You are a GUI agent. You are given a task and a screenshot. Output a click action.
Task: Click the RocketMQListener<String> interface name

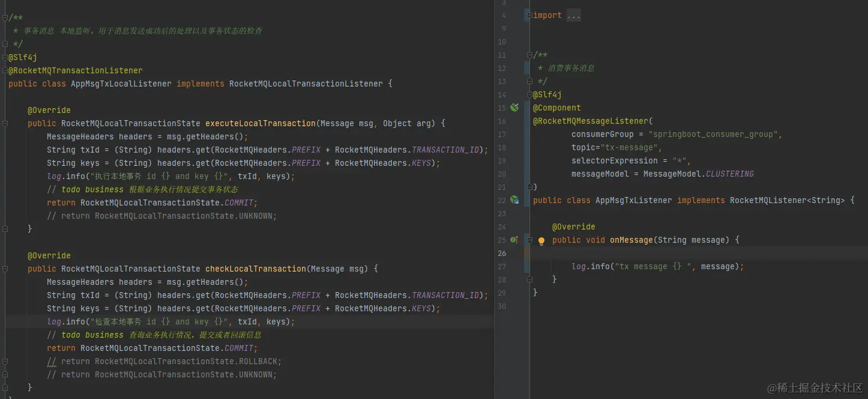[788, 200]
